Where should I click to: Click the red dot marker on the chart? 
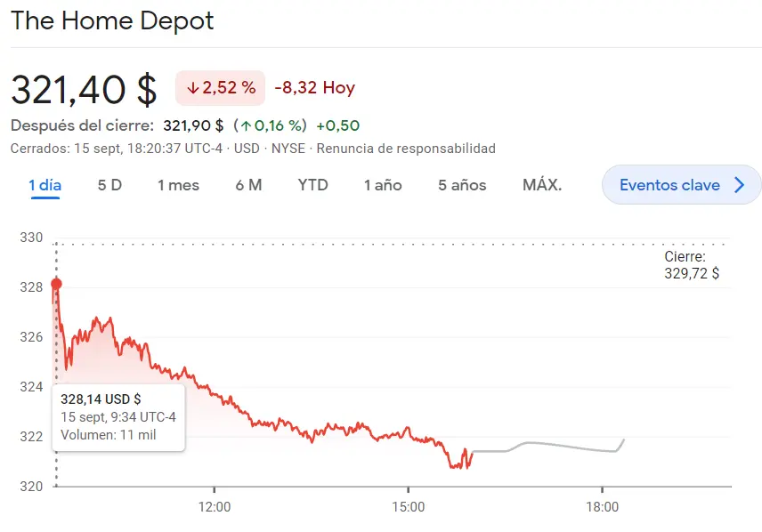click(x=56, y=283)
